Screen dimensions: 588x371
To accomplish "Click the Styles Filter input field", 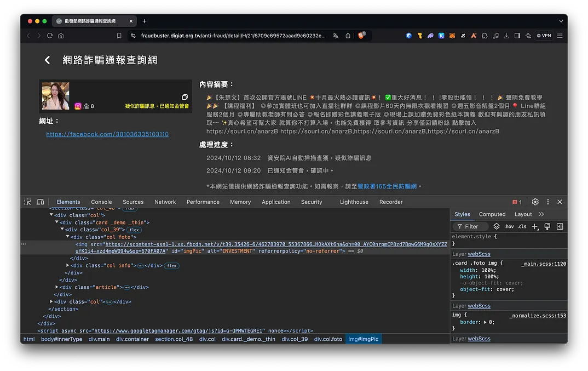I will [472, 226].
